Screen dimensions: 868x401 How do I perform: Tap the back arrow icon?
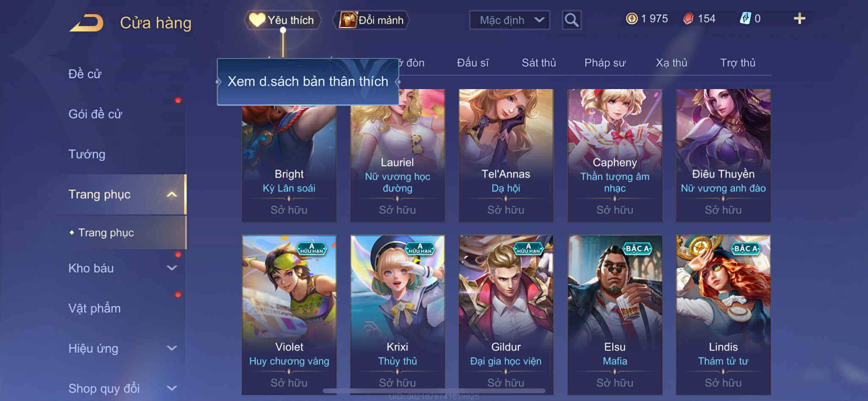[x=87, y=23]
